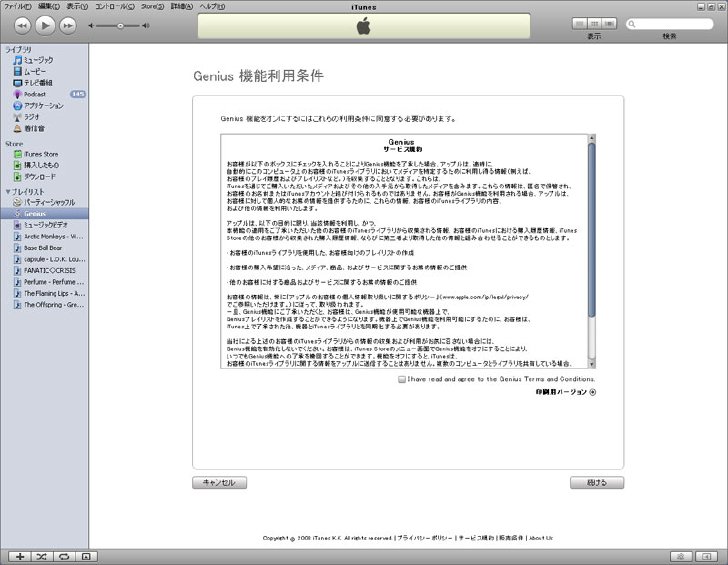728x565 pixels.
Task: Click the minimum volume speaker icon
Action: (x=91, y=26)
